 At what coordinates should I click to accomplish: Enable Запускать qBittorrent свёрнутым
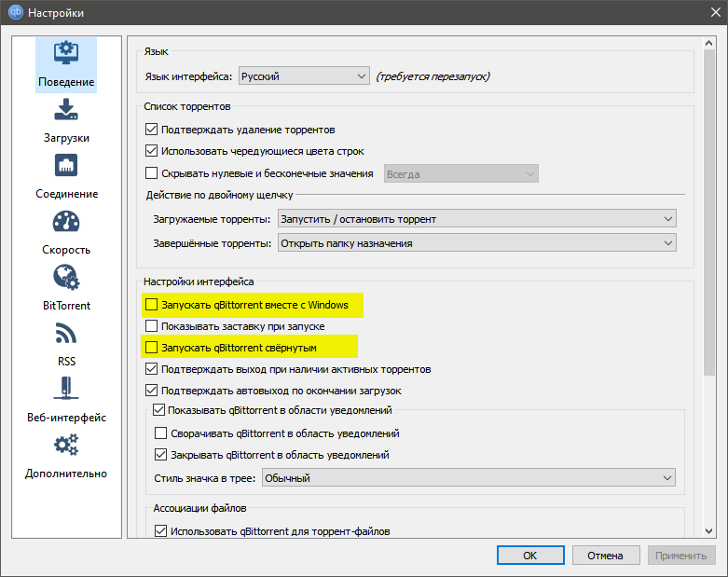[x=151, y=347]
